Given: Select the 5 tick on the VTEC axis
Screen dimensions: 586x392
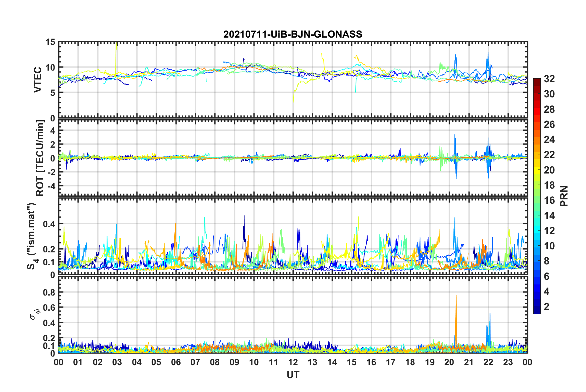Looking at the screenshot, I should pyautogui.click(x=52, y=93).
